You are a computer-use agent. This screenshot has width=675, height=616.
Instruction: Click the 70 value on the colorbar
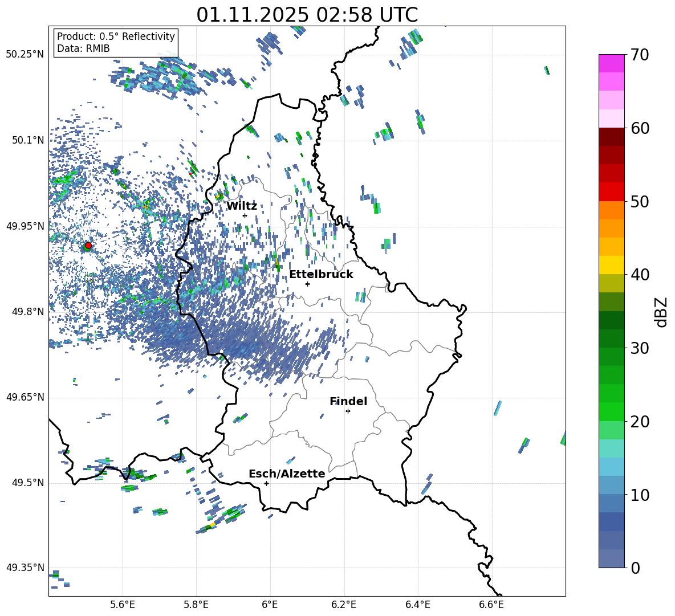[640, 55]
